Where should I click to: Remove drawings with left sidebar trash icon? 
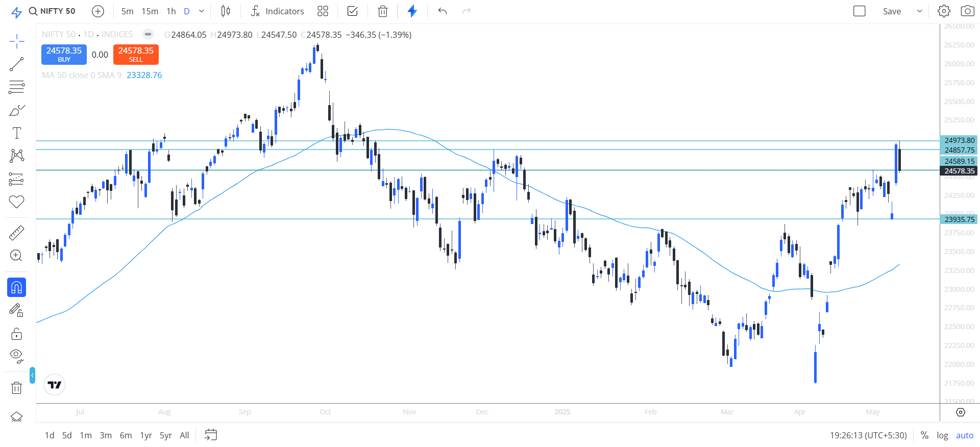tap(16, 388)
